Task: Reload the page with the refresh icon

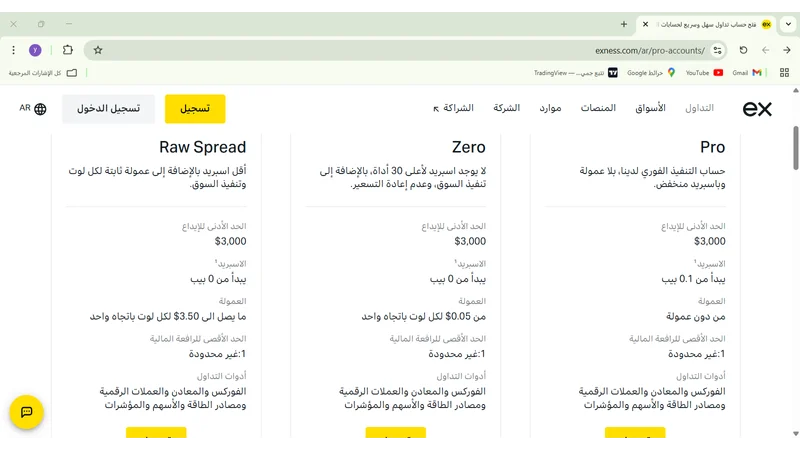Action: (743, 50)
